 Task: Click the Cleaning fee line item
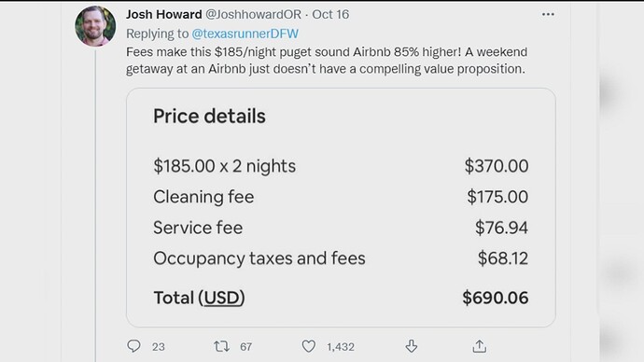point(341,197)
